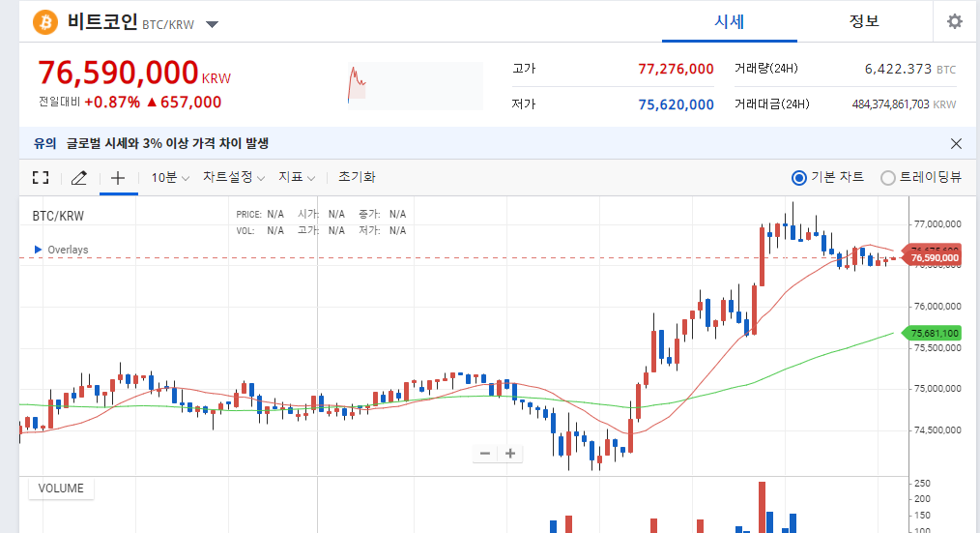This screenshot has height=533, width=980.
Task: Open the settings gear icon
Action: click(954, 22)
